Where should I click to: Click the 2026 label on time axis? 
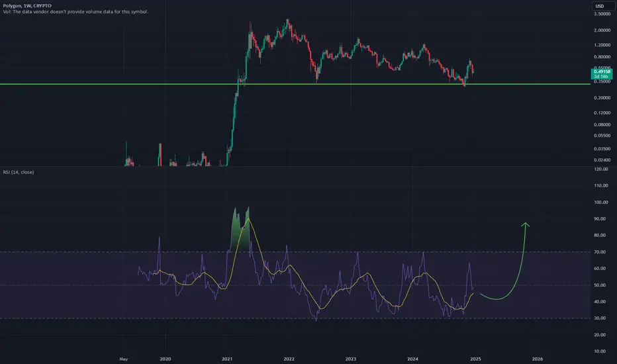point(537,359)
